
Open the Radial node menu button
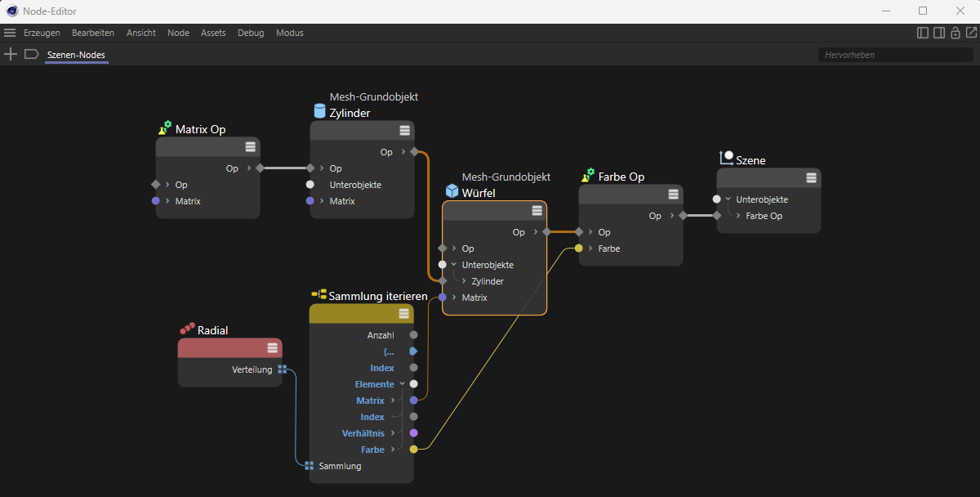(x=273, y=348)
